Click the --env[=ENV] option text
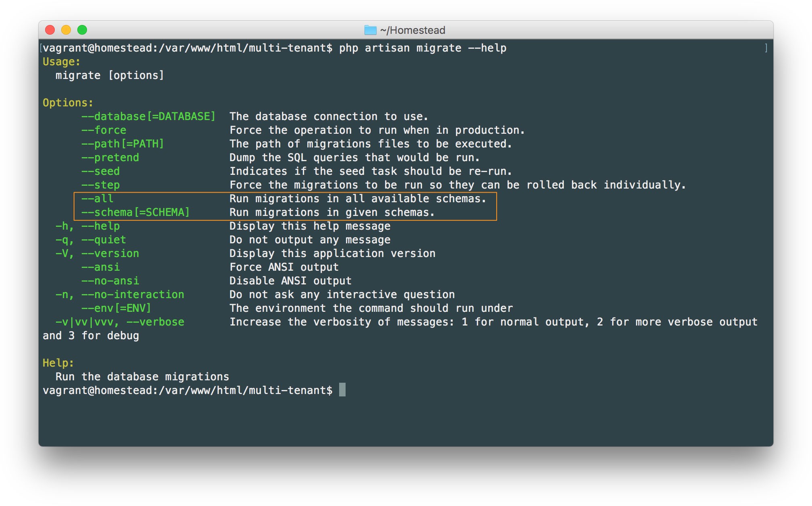Image resolution: width=812 pixels, height=506 pixels. tap(116, 308)
